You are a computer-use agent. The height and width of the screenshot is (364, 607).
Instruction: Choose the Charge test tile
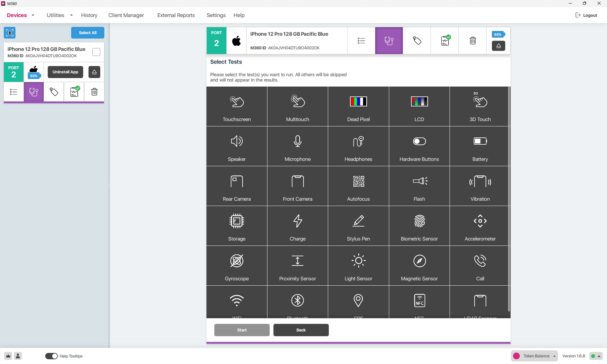pos(297,226)
